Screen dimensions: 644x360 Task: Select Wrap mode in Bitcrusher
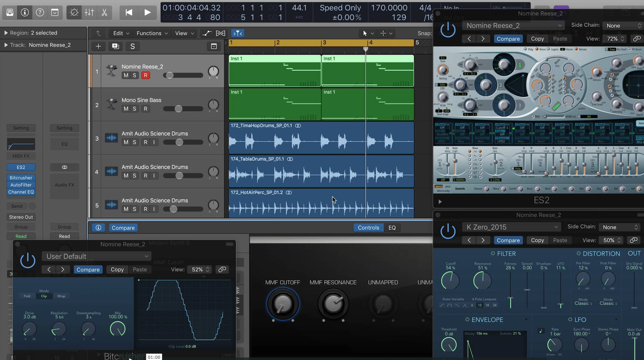[x=61, y=296]
